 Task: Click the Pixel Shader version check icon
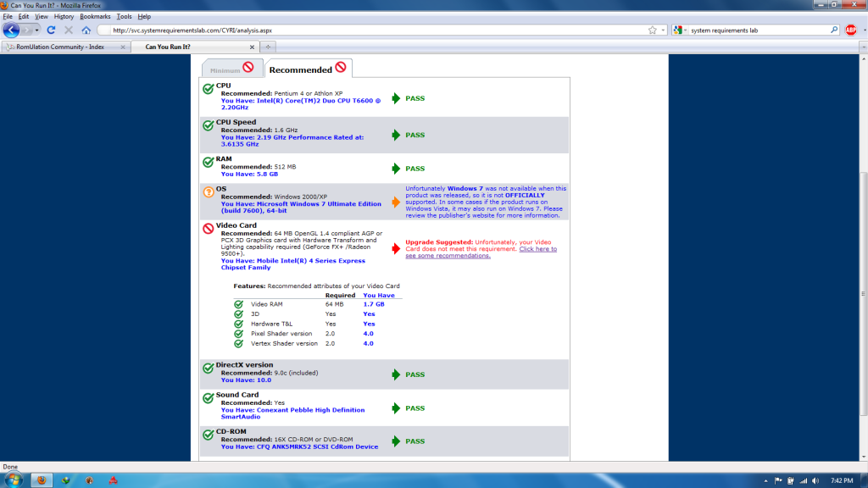(x=238, y=334)
